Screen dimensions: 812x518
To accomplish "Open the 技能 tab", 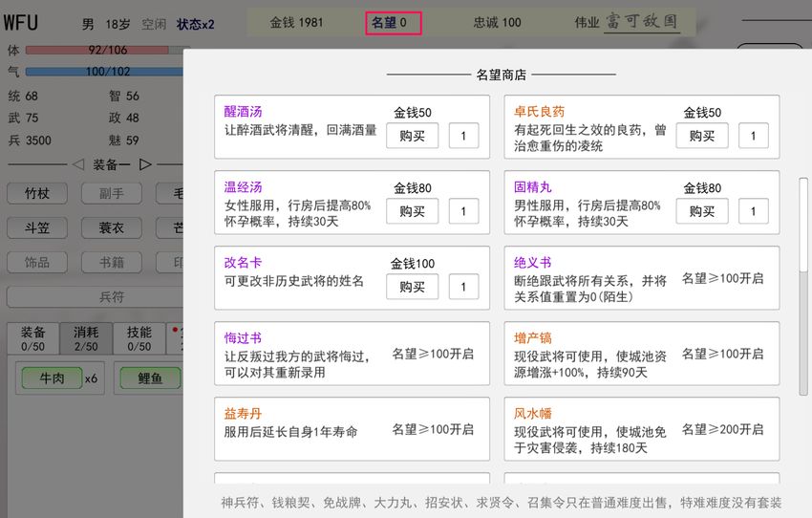I will coord(139,338).
